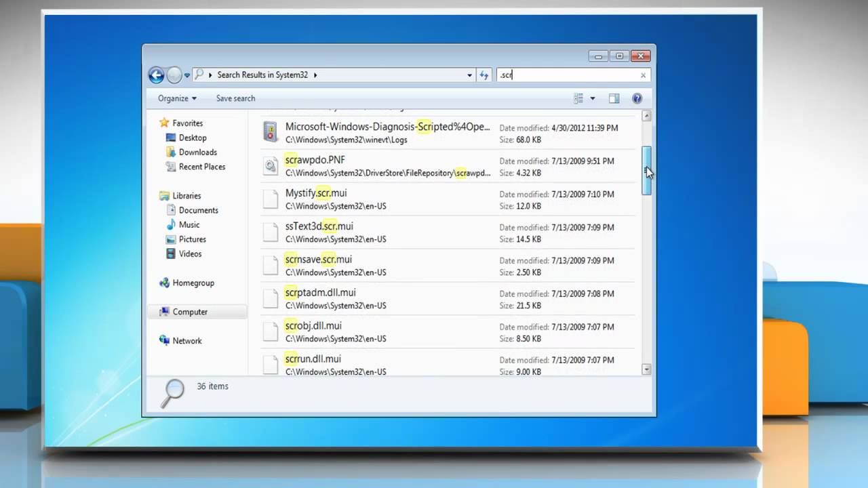Image resolution: width=868 pixels, height=488 pixels.
Task: Click the scroll up arrow of results list
Action: (x=646, y=116)
